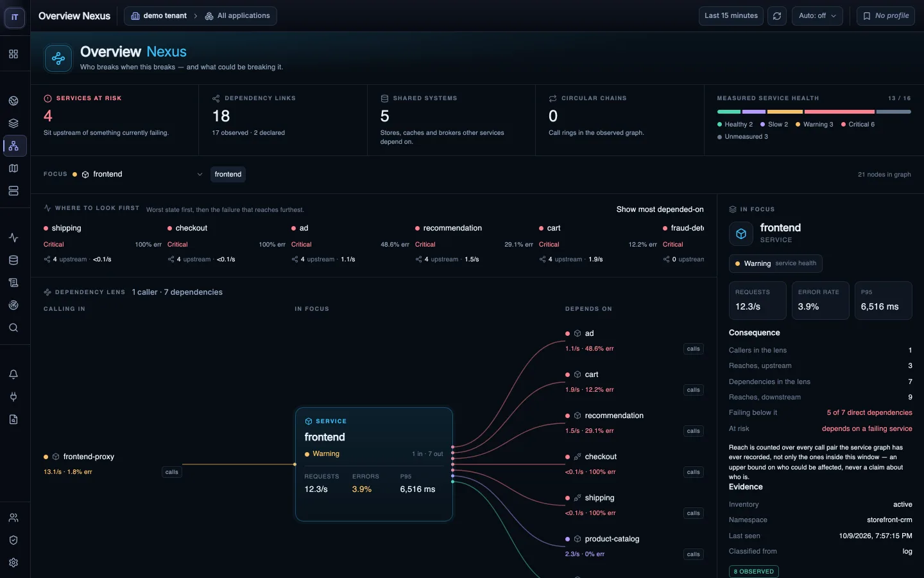
Task: Open the demo tenant breadcrumb
Action: click(x=159, y=16)
